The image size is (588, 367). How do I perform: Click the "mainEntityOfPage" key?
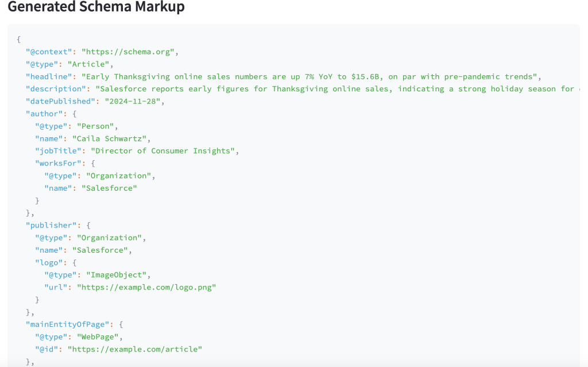(67, 324)
